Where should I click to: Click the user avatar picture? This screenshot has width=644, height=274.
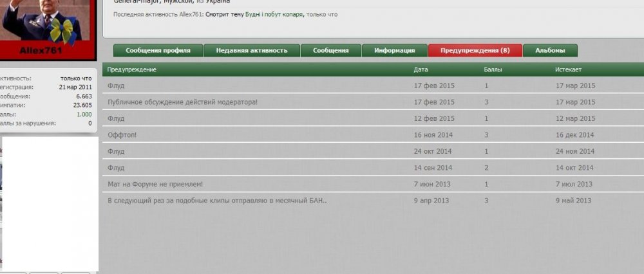tap(45, 21)
